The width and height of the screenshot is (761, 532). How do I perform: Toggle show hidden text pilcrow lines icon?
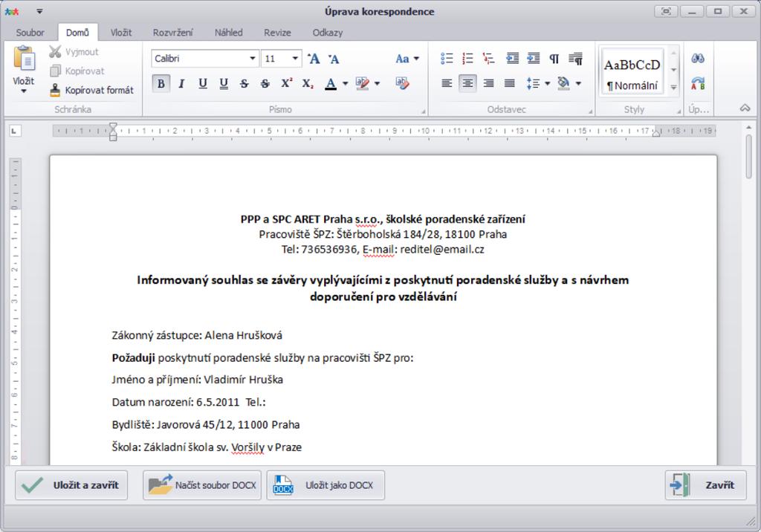pyautogui.click(x=576, y=59)
